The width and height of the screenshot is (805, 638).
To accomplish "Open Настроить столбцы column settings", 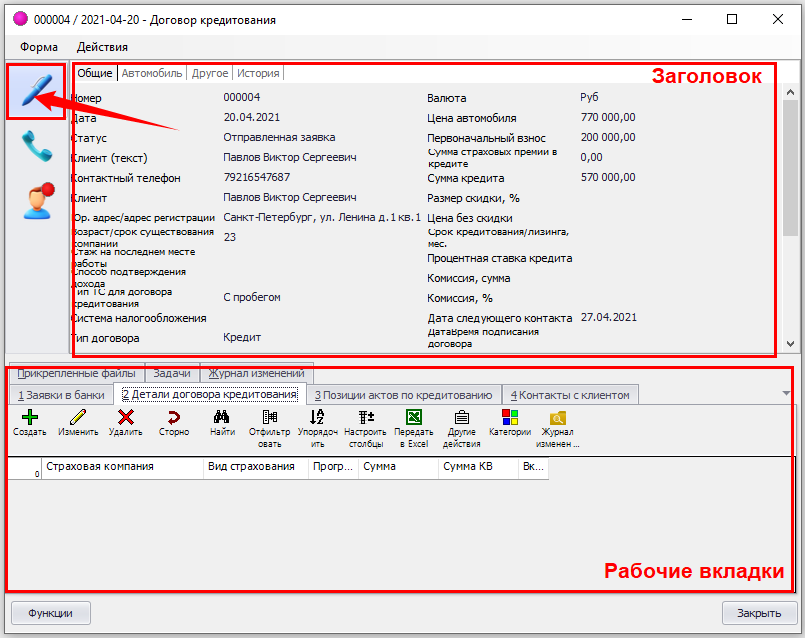I will click(x=365, y=417).
